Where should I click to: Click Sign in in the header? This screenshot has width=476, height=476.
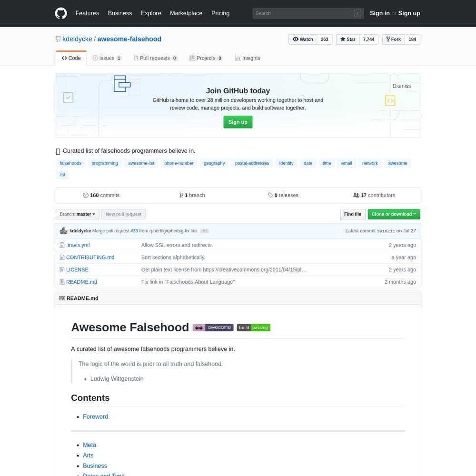tap(380, 13)
